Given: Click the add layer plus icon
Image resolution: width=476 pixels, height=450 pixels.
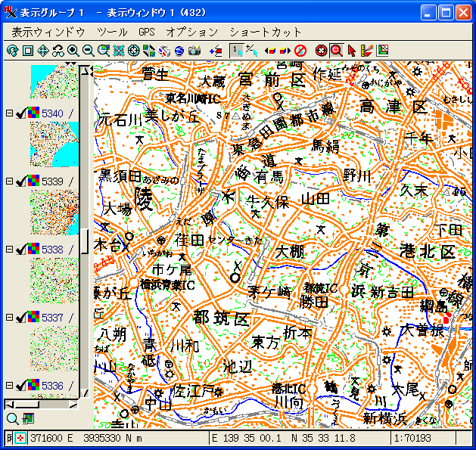Looking at the screenshot, I should pos(216,51).
